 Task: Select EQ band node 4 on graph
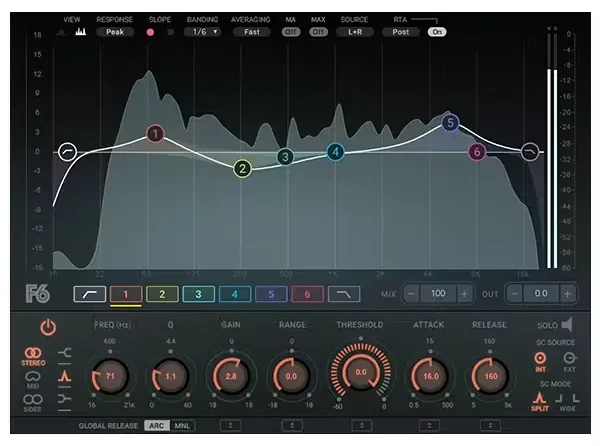336,152
